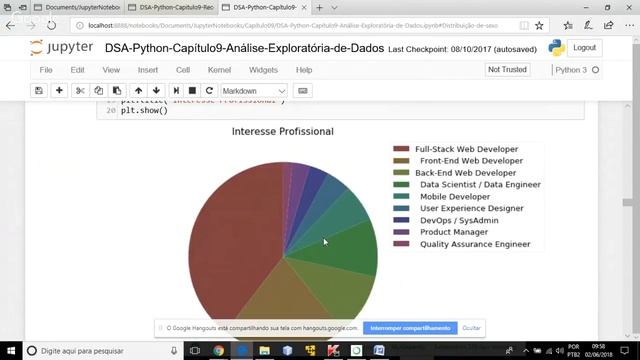The height and width of the screenshot is (360, 640).
Task: Switch to the Documents/JupyterNotebooks browser tab
Action: click(x=78, y=7)
